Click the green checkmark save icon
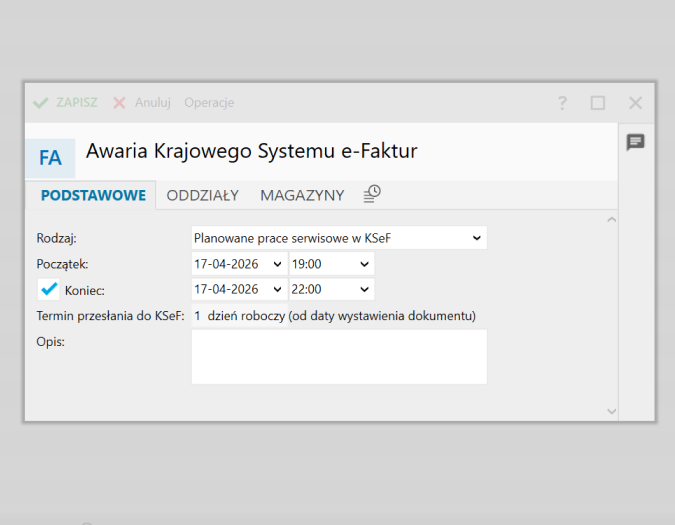This screenshot has height=525, width=675. click(x=41, y=103)
